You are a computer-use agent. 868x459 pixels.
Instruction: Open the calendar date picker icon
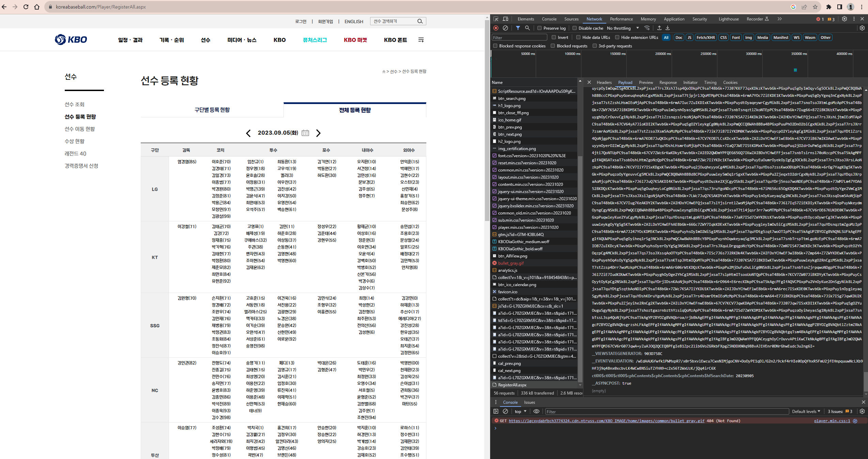tap(305, 133)
